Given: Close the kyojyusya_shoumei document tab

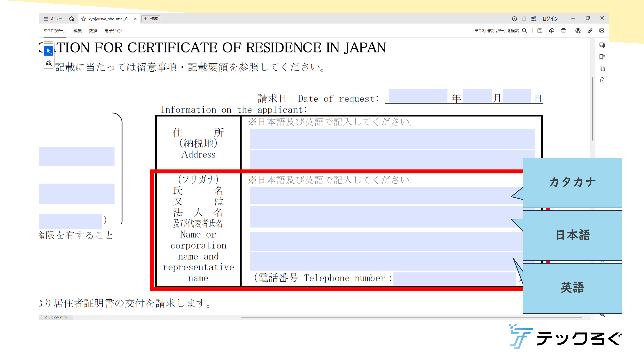Looking at the screenshot, I should click(135, 19).
